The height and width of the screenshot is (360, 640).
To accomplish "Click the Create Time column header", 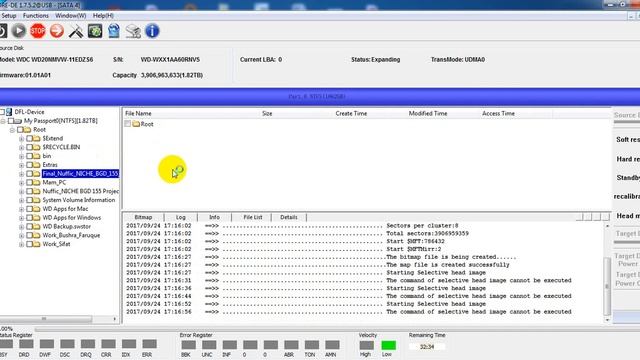I will click(x=351, y=113).
